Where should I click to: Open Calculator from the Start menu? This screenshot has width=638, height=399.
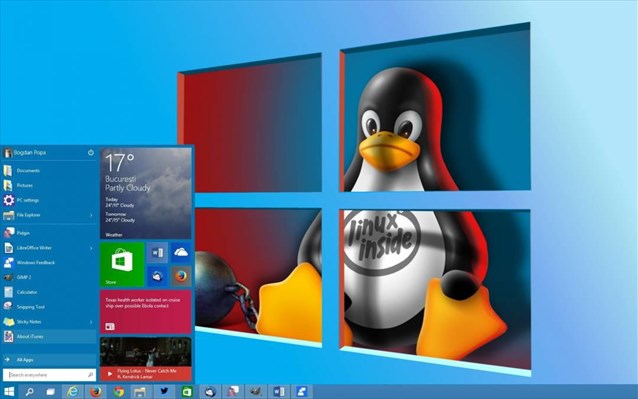tap(50, 292)
